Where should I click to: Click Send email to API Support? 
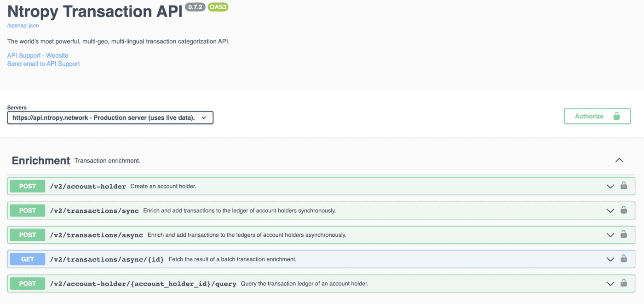tap(43, 64)
